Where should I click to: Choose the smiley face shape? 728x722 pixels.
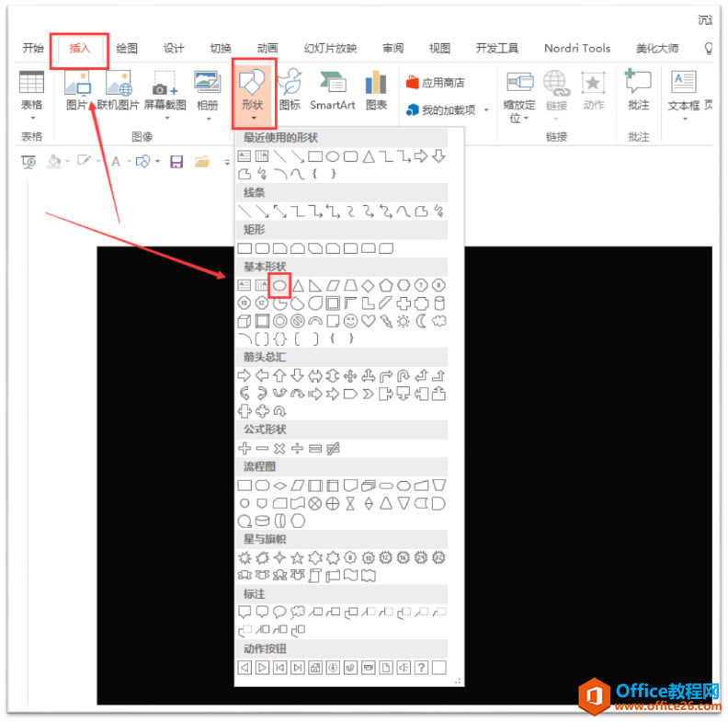pyautogui.click(x=350, y=321)
